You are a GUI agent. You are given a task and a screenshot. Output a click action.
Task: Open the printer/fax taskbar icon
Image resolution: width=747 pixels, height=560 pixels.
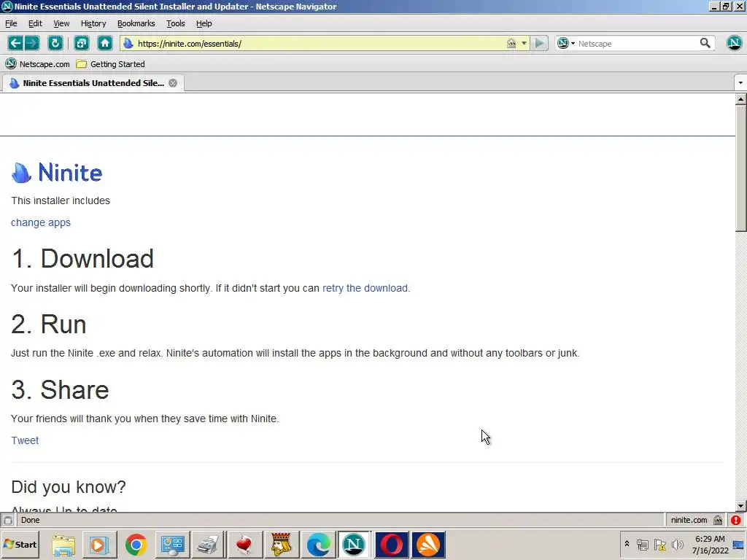(208, 544)
